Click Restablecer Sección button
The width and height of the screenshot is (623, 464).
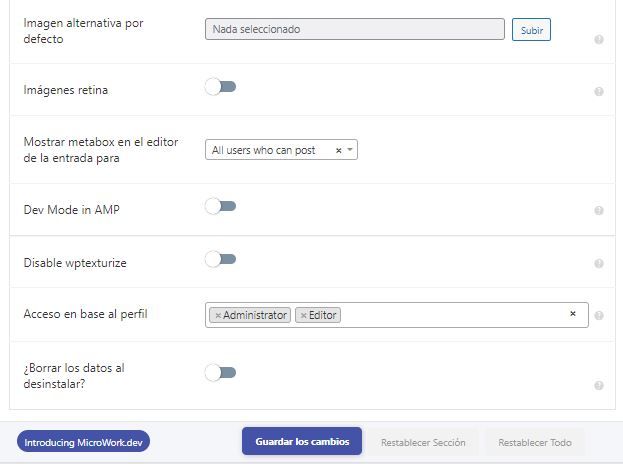point(423,442)
